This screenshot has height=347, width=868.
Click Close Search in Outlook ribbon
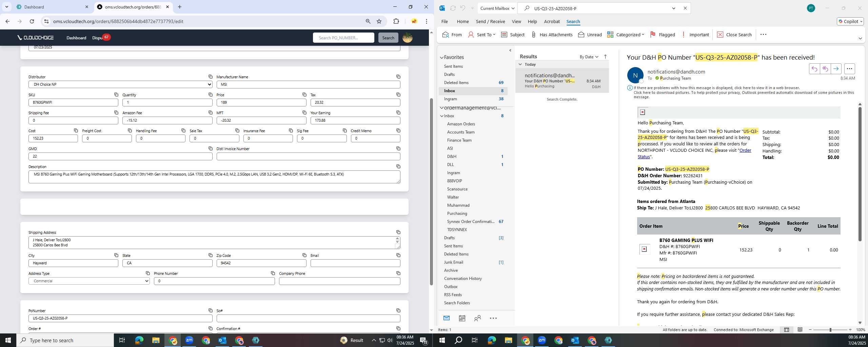pyautogui.click(x=734, y=35)
